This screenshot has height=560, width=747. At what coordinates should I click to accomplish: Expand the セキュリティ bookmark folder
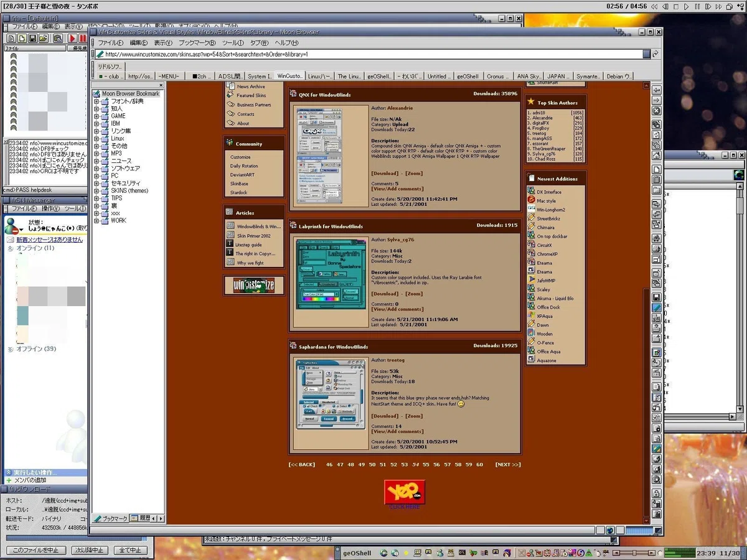pyautogui.click(x=97, y=183)
